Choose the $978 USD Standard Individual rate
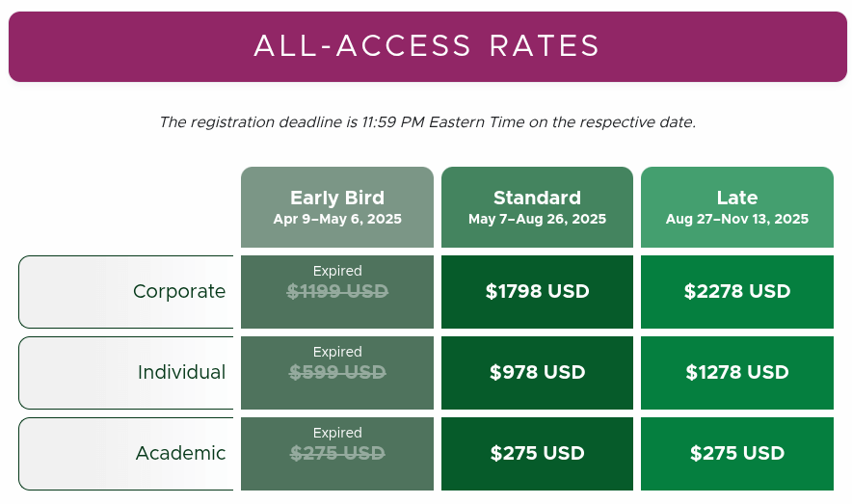This screenshot has width=852, height=504. 537,373
